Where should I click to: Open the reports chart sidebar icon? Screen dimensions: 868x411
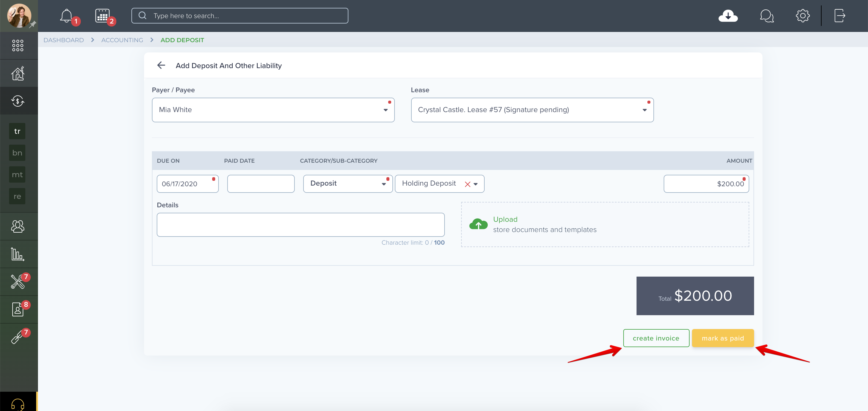click(17, 254)
